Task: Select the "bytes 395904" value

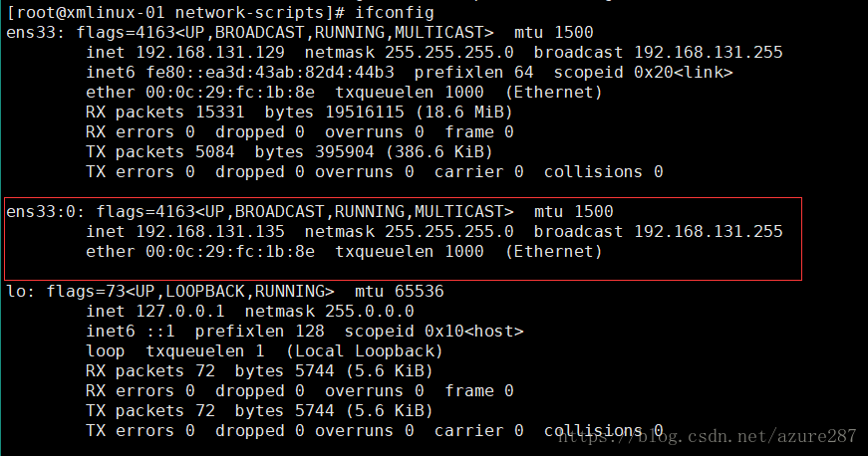Action: pos(315,151)
